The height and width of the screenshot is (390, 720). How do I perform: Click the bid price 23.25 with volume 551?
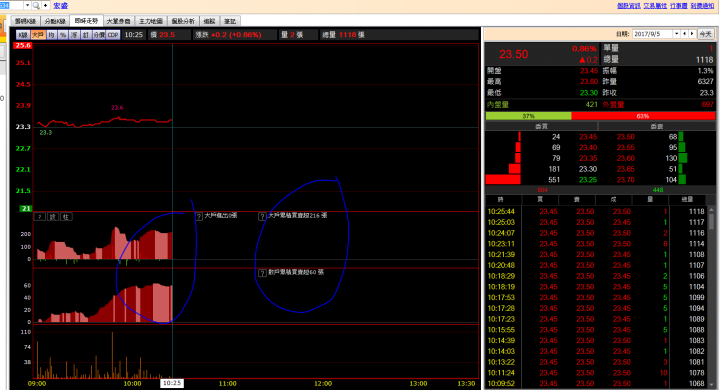588,180
